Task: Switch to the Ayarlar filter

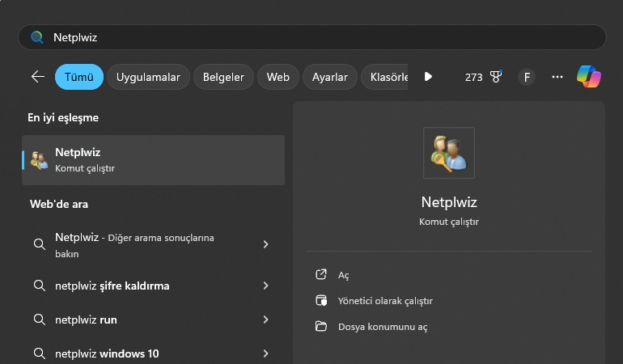Action: [330, 77]
